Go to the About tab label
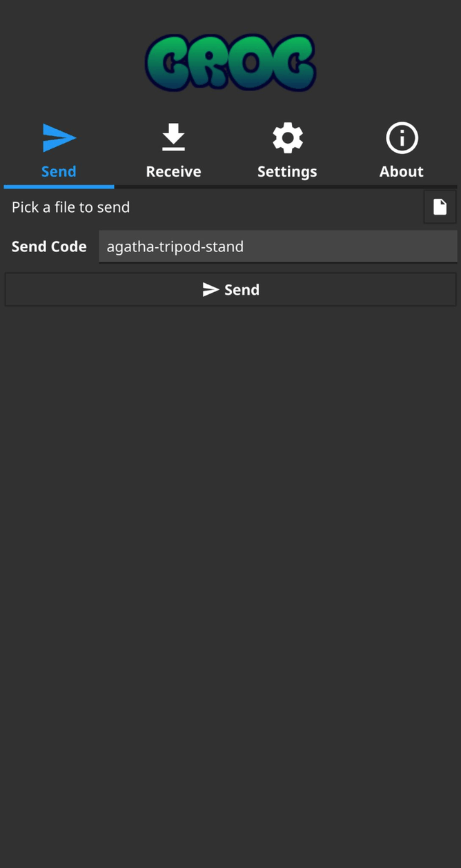461x868 pixels. (x=402, y=171)
